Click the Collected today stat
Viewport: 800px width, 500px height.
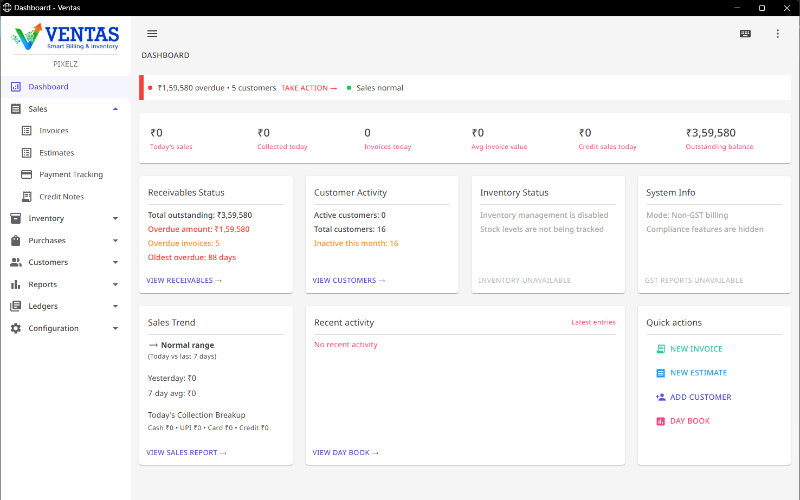(282, 139)
